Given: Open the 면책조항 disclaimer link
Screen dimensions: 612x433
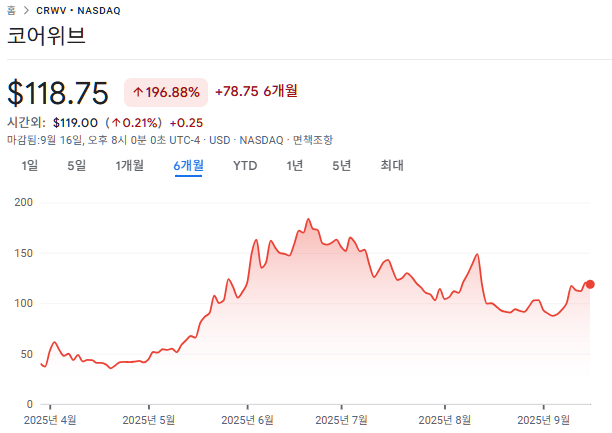Looking at the screenshot, I should point(313,140).
